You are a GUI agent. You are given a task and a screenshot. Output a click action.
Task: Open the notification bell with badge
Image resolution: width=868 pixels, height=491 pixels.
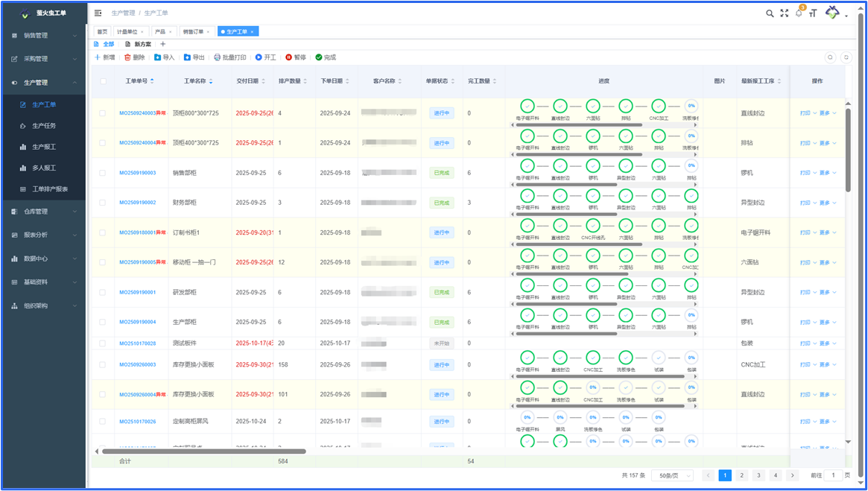click(799, 13)
